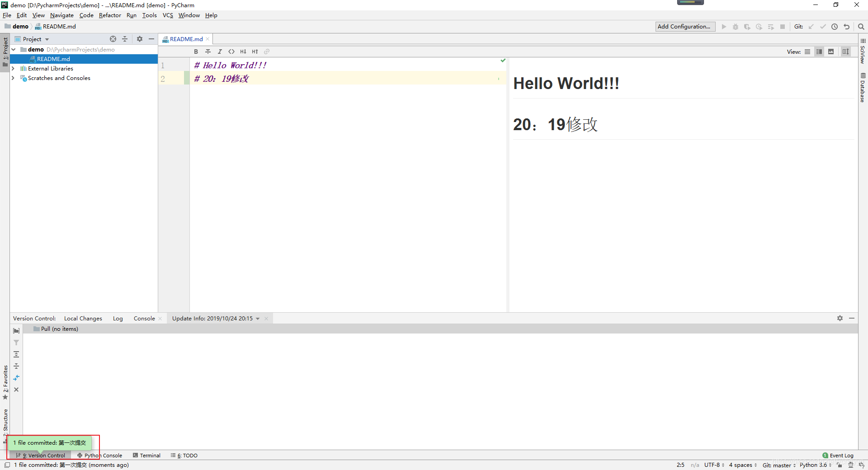868x470 pixels.
Task: Open Git show history clock icon
Action: click(x=835, y=27)
